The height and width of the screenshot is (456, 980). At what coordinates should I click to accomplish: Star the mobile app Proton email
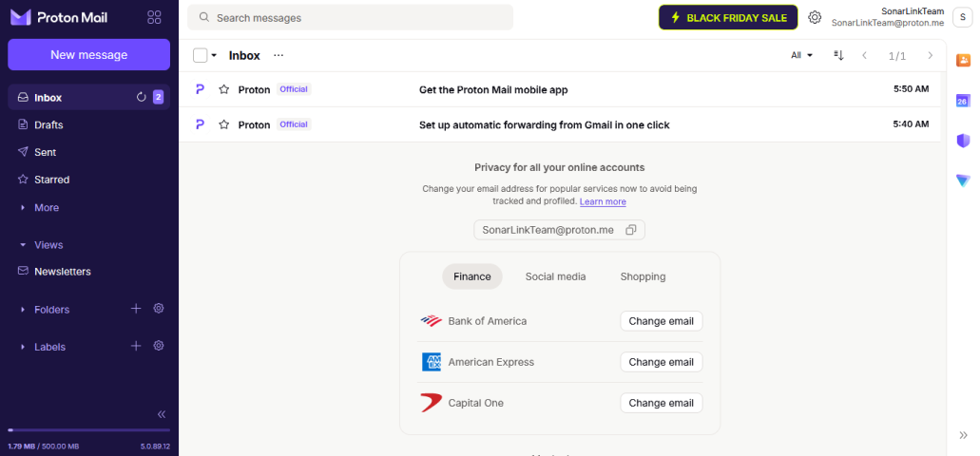223,89
